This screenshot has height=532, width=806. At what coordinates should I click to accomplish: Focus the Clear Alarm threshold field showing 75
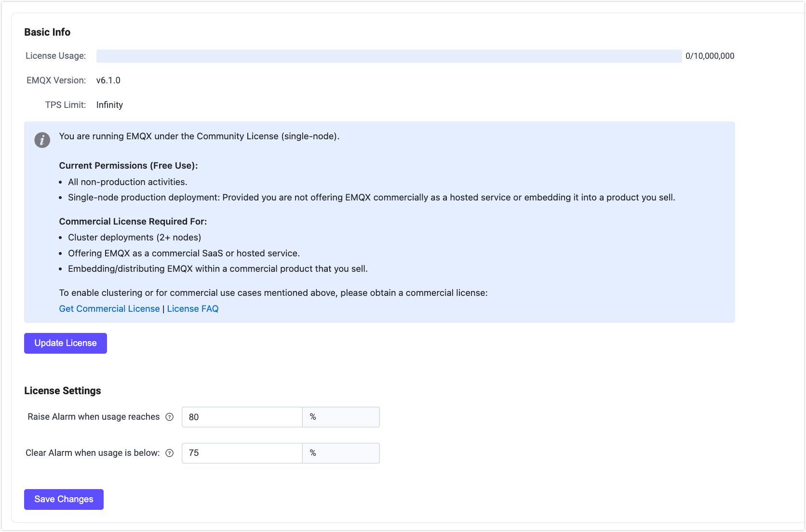click(x=242, y=453)
